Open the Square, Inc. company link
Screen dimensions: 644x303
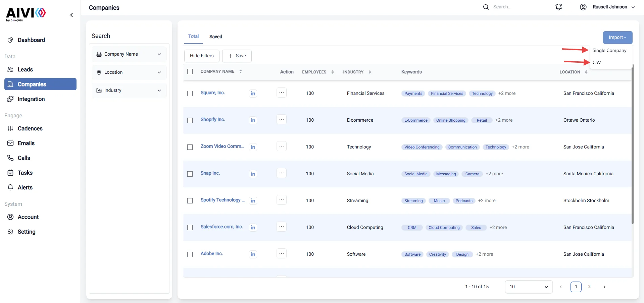click(213, 93)
